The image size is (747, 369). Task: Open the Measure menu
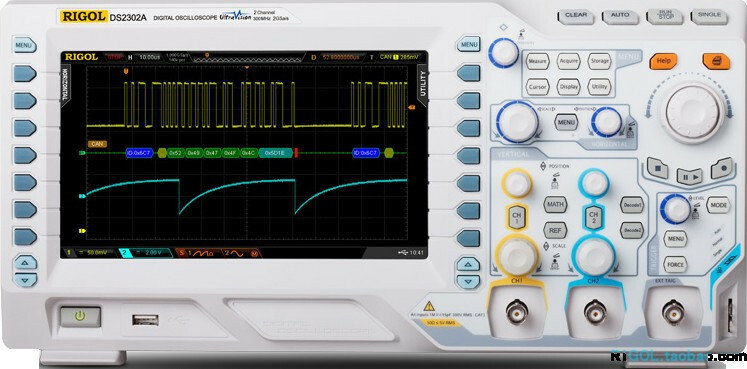click(537, 61)
